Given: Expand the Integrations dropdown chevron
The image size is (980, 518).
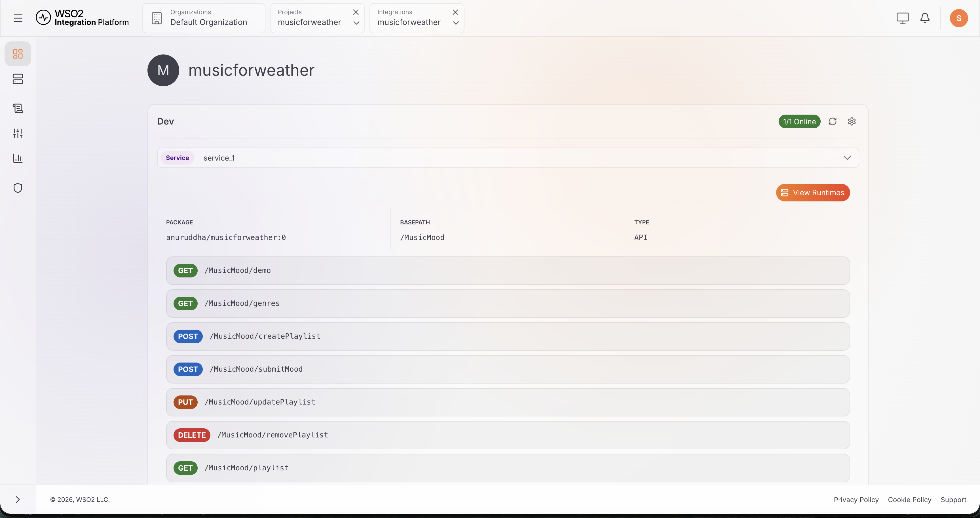Looking at the screenshot, I should pyautogui.click(x=456, y=23).
